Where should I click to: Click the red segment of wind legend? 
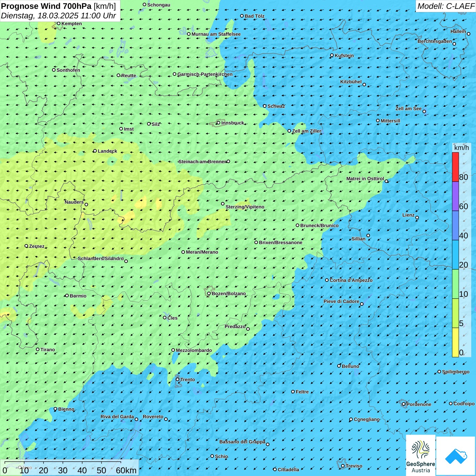[455, 167]
